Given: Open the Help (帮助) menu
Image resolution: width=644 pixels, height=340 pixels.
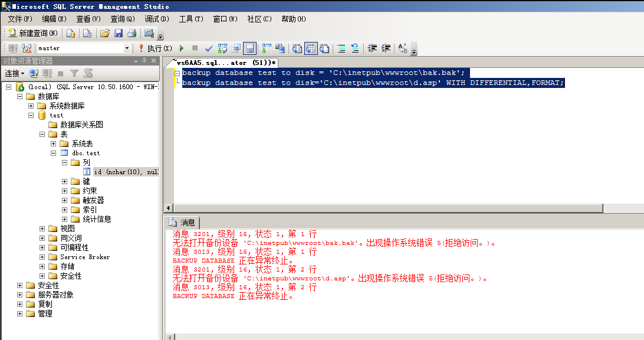Looking at the screenshot, I should point(293,19).
